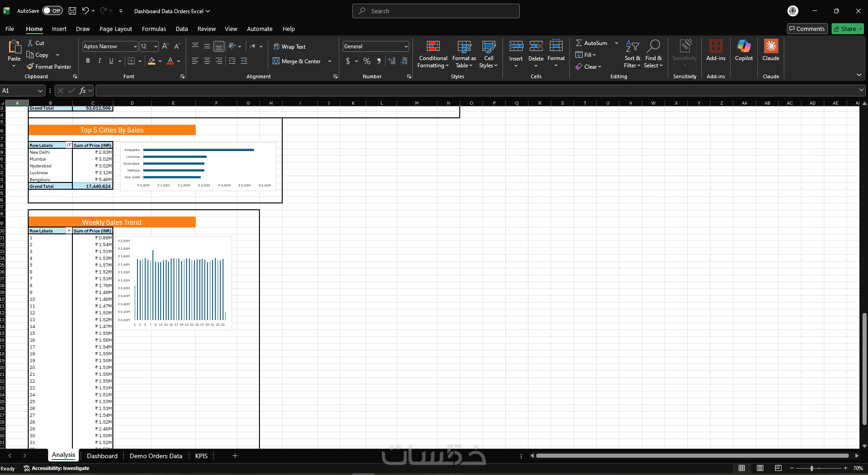Switch to Page Layout view in status bar
Viewport: 868px width, 475px height.
tap(760, 468)
